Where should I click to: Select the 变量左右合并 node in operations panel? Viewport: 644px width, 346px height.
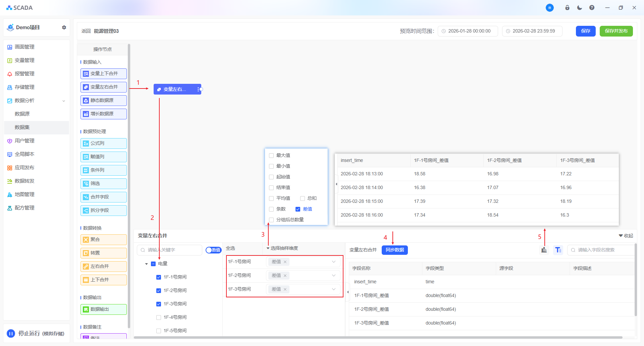tap(104, 87)
